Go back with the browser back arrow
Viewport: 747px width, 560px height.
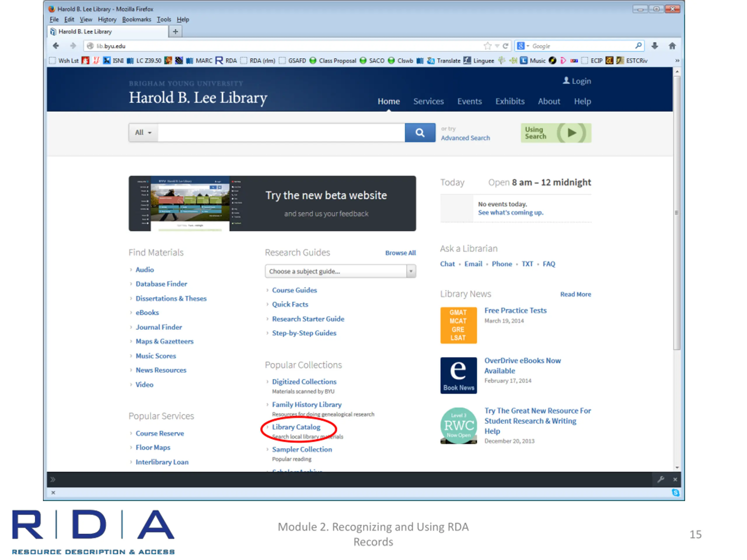pos(56,46)
